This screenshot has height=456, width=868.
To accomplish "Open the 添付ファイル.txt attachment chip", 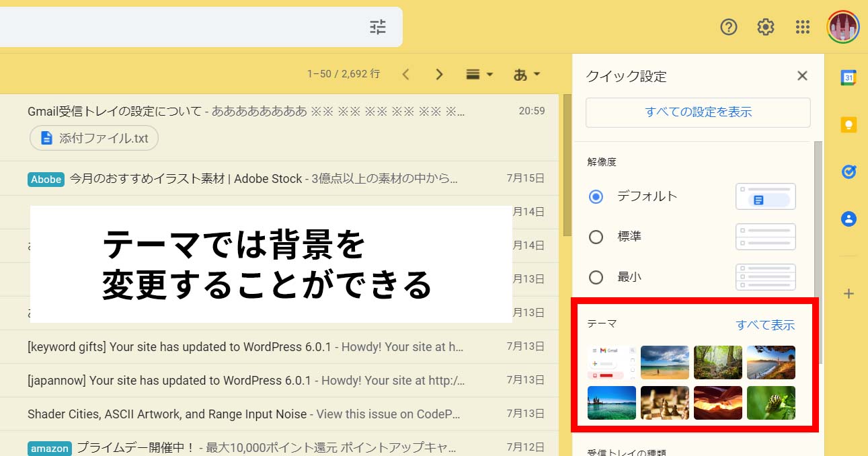I will [x=94, y=138].
